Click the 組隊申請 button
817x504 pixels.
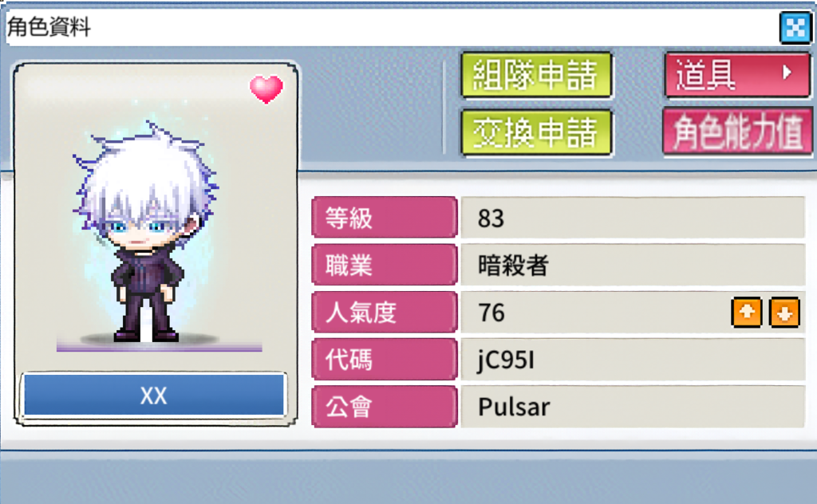point(536,75)
